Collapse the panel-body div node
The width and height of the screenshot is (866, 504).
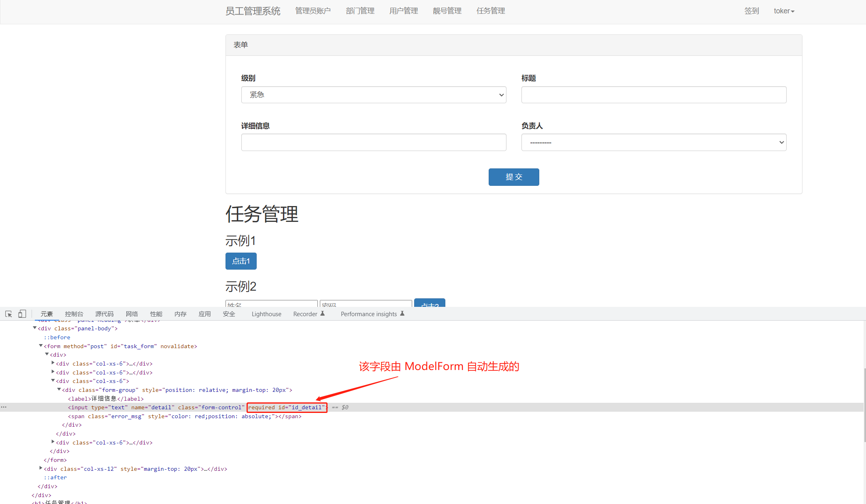[35, 328]
